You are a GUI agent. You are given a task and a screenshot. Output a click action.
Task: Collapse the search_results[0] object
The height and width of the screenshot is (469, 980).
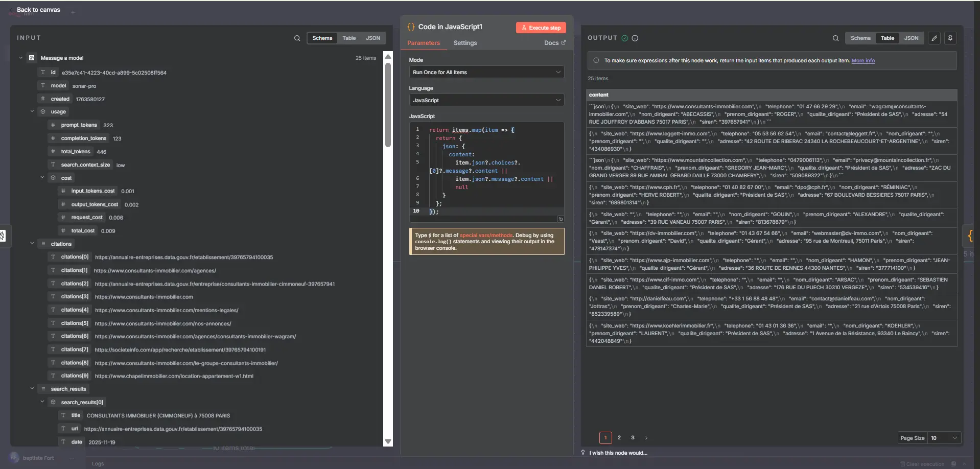[42, 402]
